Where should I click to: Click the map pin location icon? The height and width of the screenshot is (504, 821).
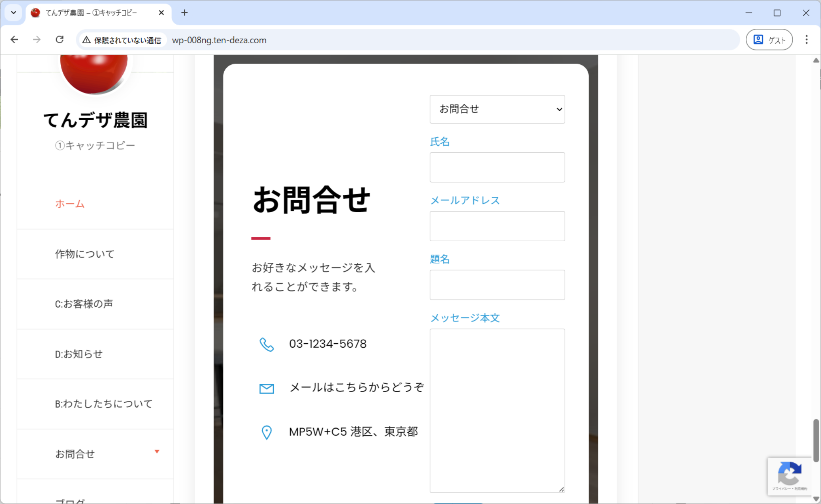266,432
